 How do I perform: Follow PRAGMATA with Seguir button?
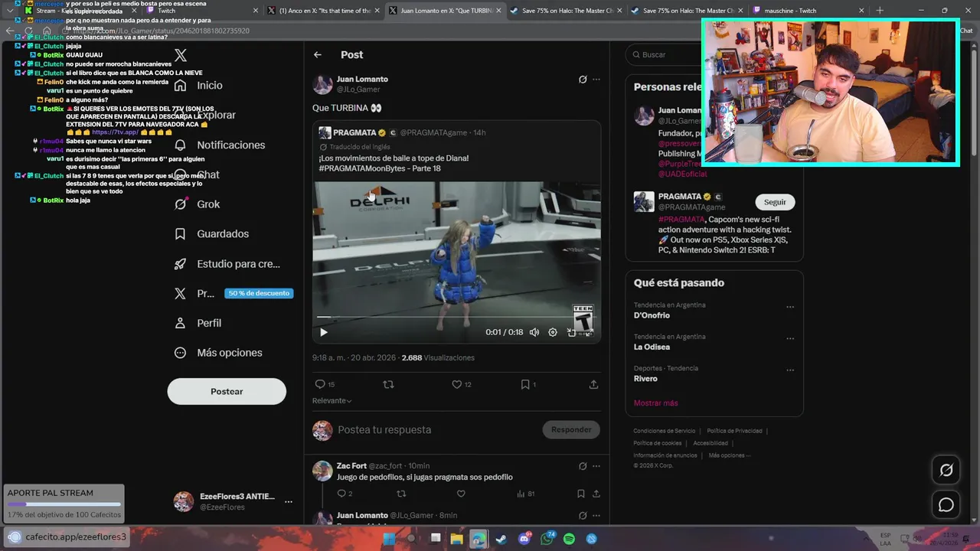click(x=775, y=202)
